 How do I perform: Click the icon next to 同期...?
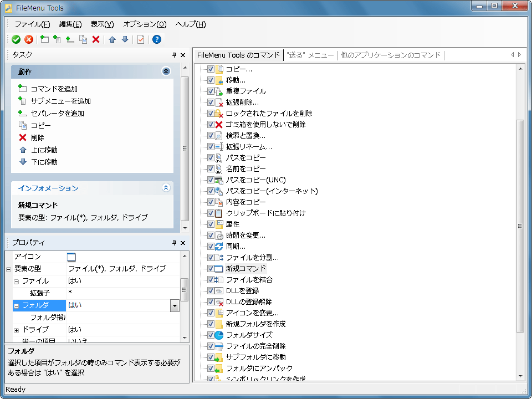click(x=219, y=246)
